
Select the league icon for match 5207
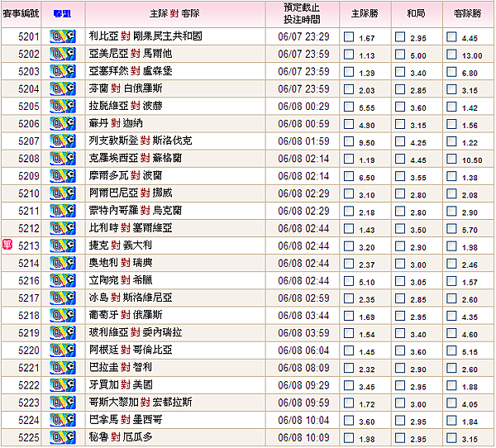[63, 141]
